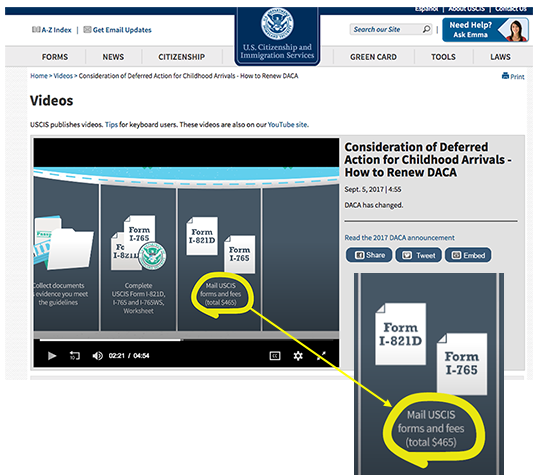Viewport: 533px width, 475px height.
Task: Switch the video to fullscreen
Action: (321, 356)
